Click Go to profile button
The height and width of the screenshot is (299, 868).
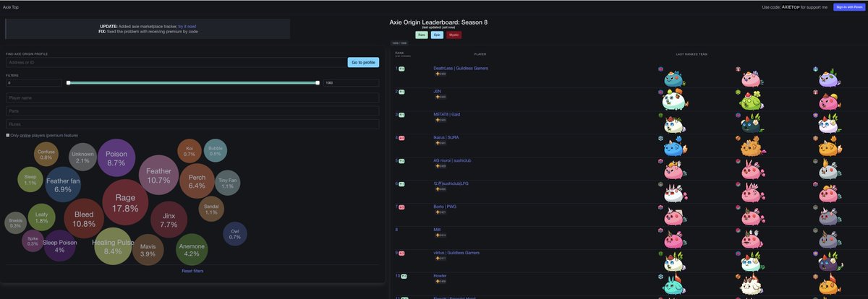pyautogui.click(x=363, y=63)
